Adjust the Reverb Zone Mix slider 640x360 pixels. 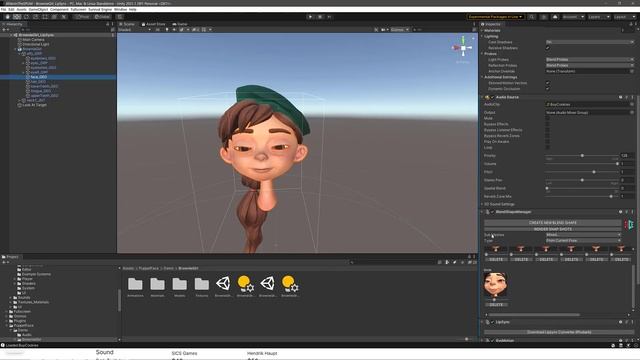click(582, 196)
